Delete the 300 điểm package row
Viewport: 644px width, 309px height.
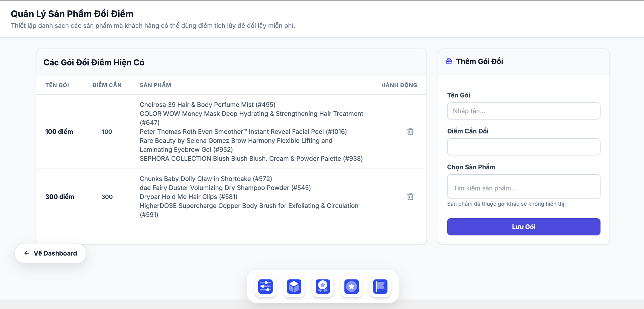click(x=410, y=196)
